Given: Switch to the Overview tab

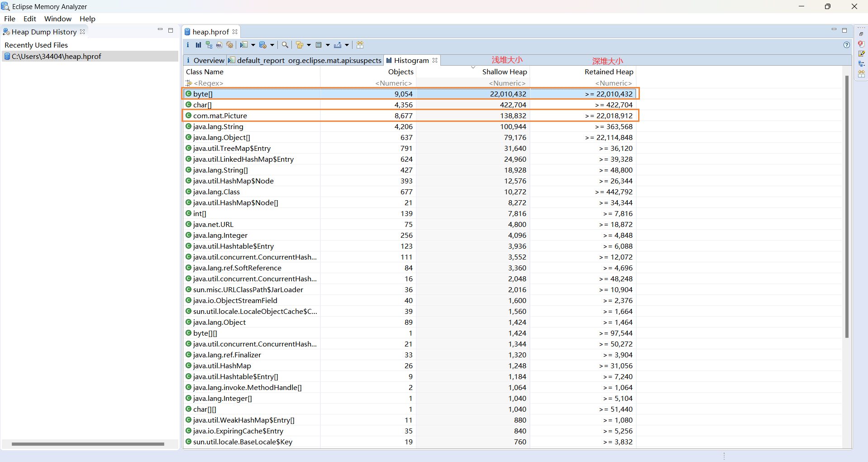Looking at the screenshot, I should click(205, 60).
